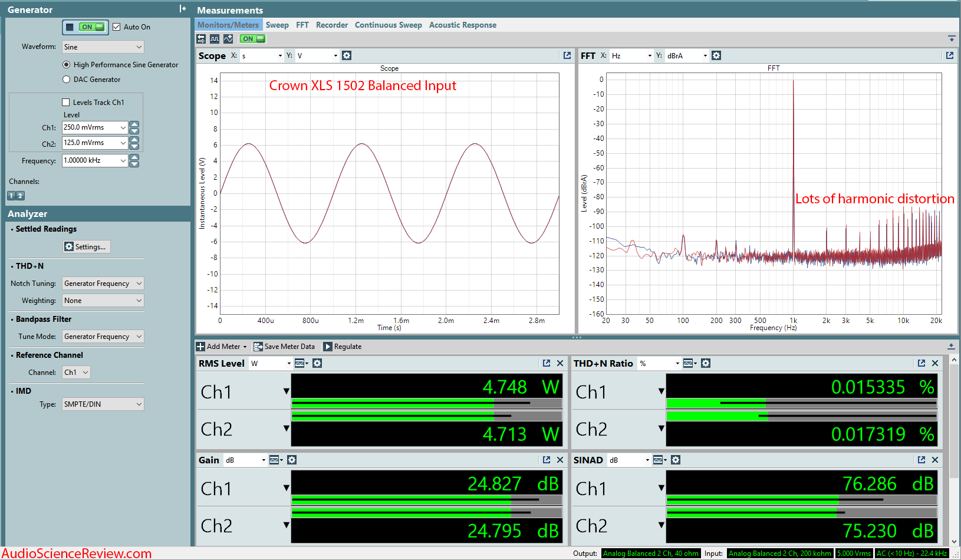This screenshot has width=961, height=560.
Task: Click Save Meter Data button
Action: pyautogui.click(x=284, y=347)
